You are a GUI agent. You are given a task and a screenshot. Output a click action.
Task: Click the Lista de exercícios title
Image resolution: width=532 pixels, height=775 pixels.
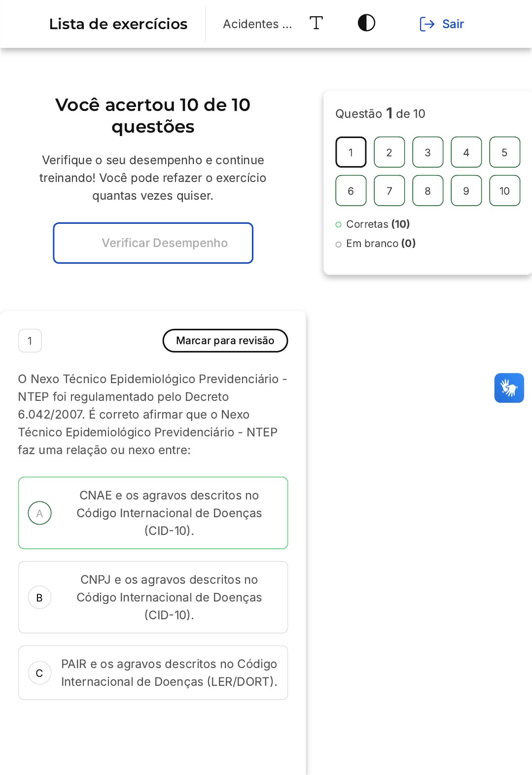pyautogui.click(x=118, y=24)
